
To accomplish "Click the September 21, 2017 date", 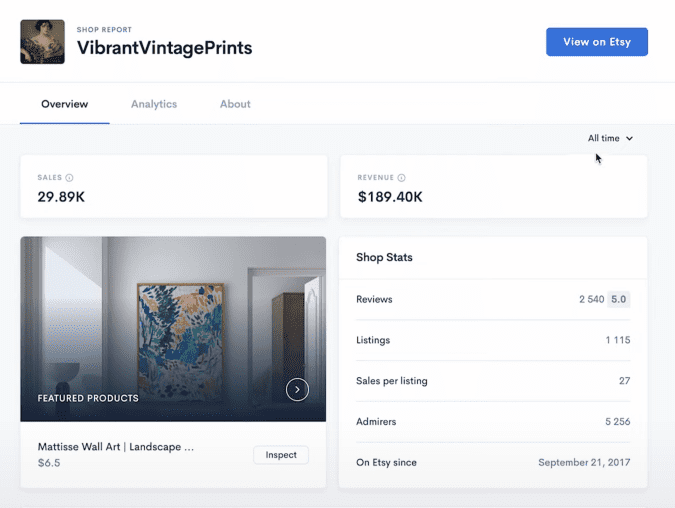I will pyautogui.click(x=584, y=462).
